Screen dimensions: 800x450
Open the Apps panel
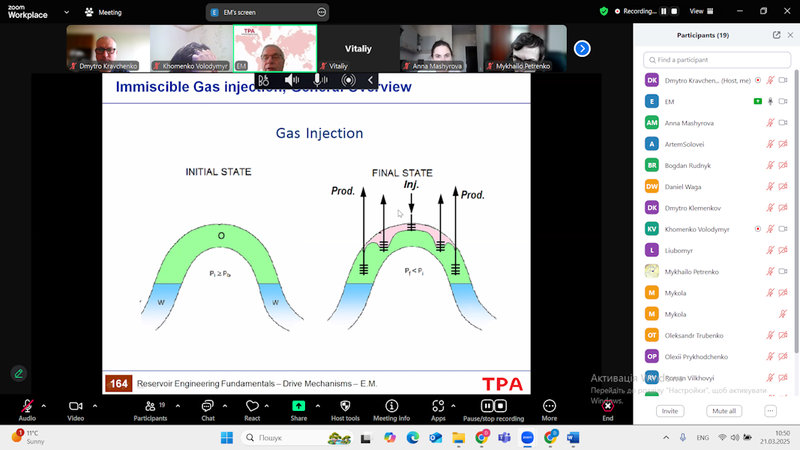(x=438, y=410)
